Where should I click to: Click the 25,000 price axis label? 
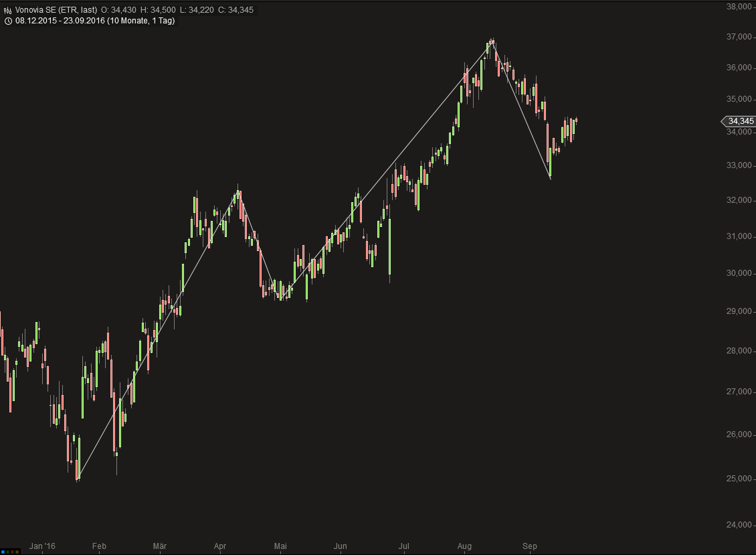[739, 478]
